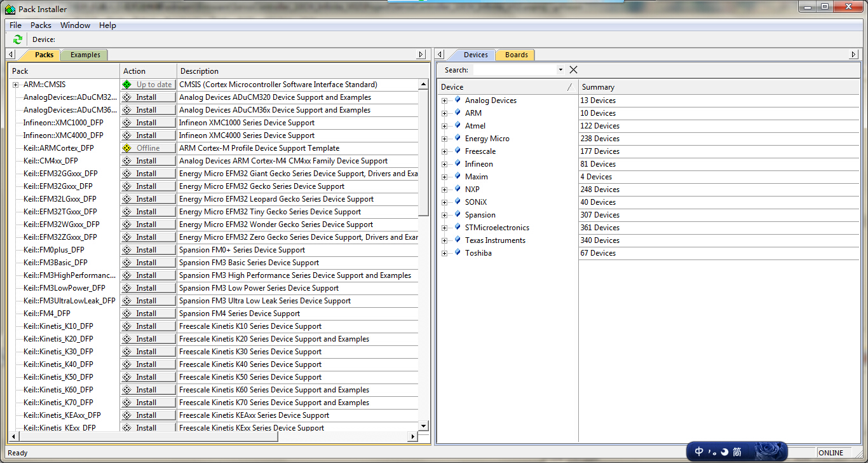Install the Keil::EFM32GGxxx_DFP pack

tap(148, 174)
